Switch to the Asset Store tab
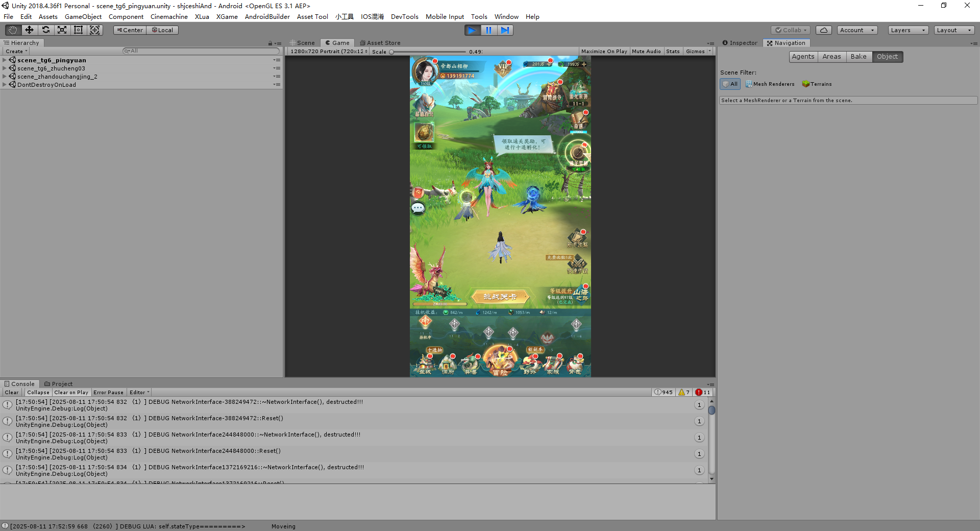 pyautogui.click(x=380, y=43)
